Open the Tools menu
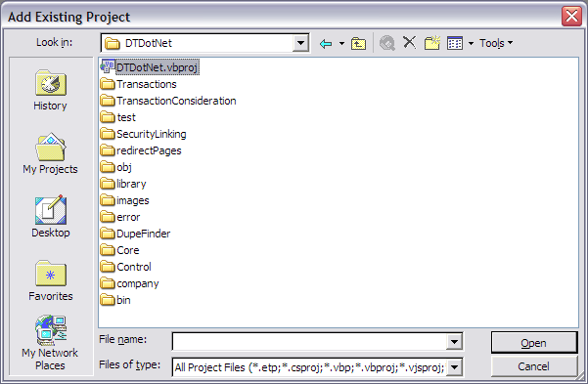 (x=496, y=43)
